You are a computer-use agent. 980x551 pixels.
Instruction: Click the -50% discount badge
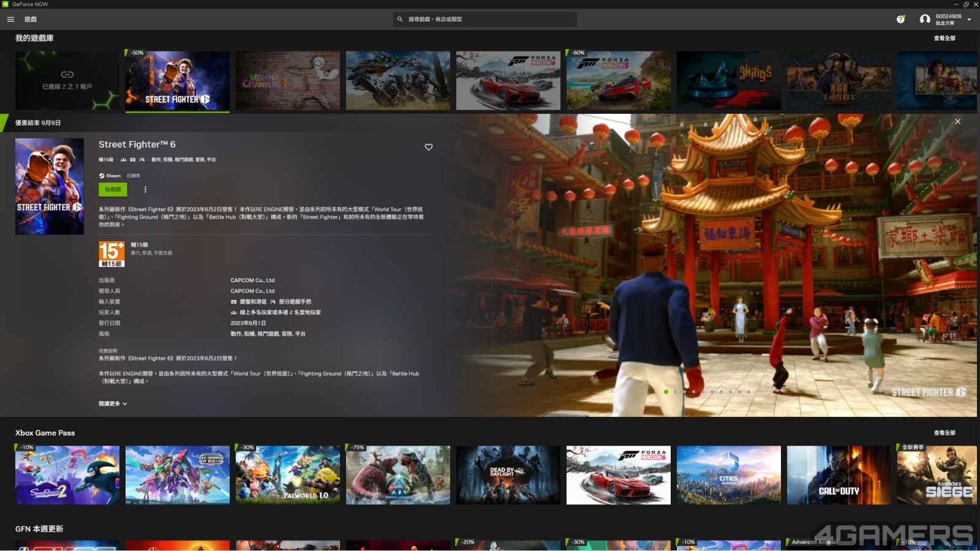point(136,53)
